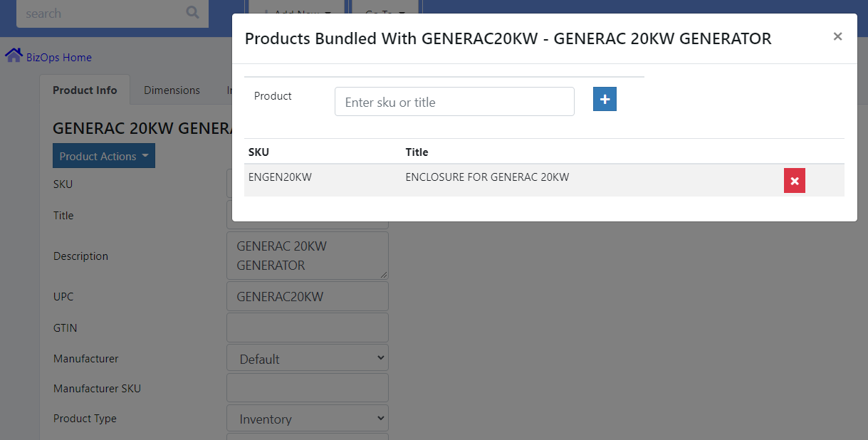The image size is (868, 440).
Task: Close the Products Bundled With dialog
Action: click(x=837, y=36)
